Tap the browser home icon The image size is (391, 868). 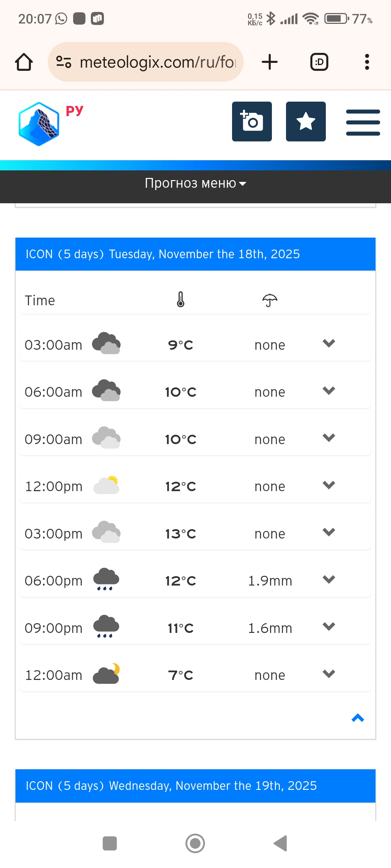click(24, 62)
